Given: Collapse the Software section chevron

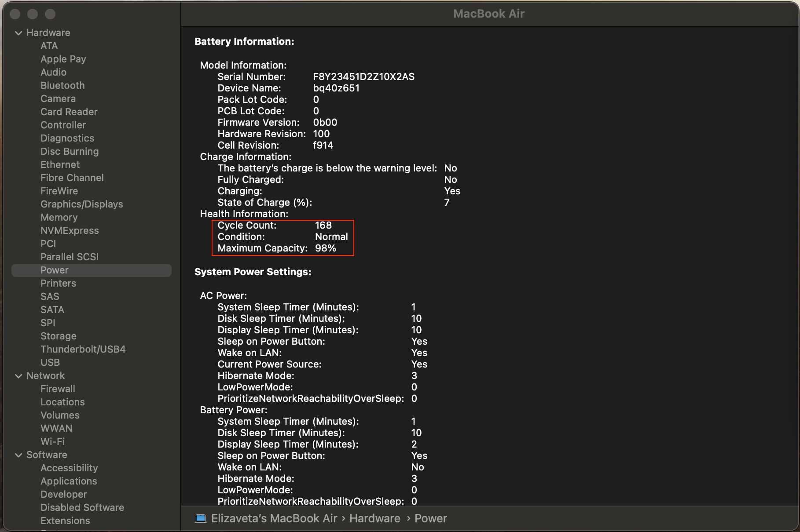Looking at the screenshot, I should point(18,455).
